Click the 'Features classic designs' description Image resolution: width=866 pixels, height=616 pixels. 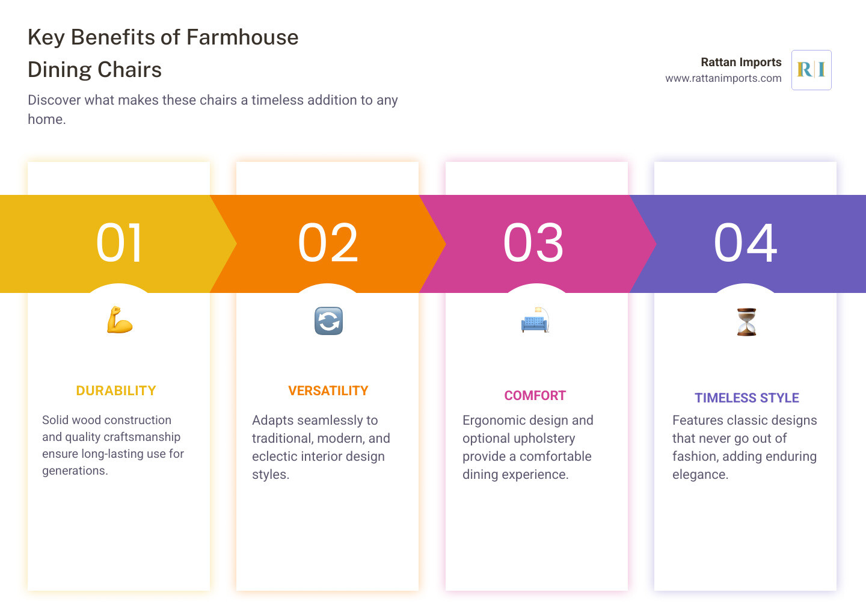click(x=744, y=447)
